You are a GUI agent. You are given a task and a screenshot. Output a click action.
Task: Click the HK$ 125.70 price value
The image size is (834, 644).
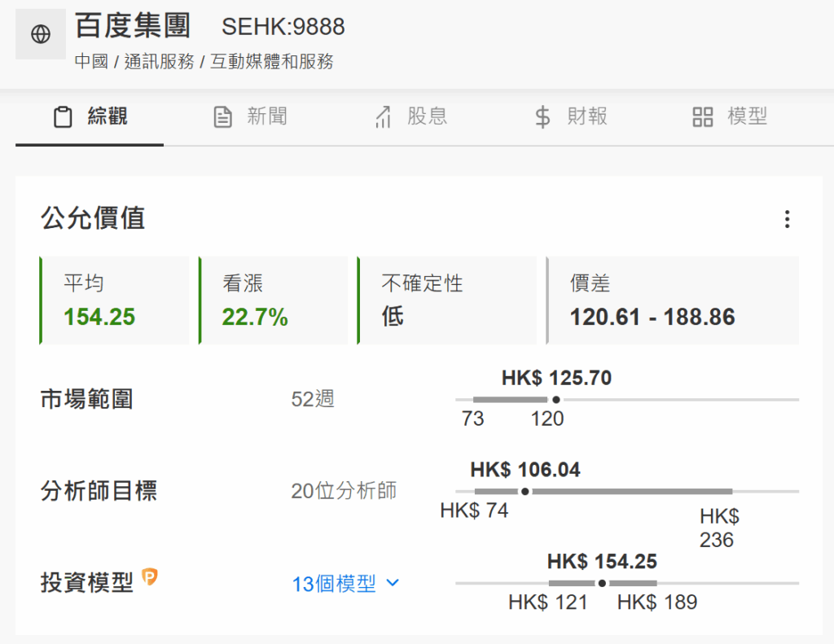(x=556, y=378)
